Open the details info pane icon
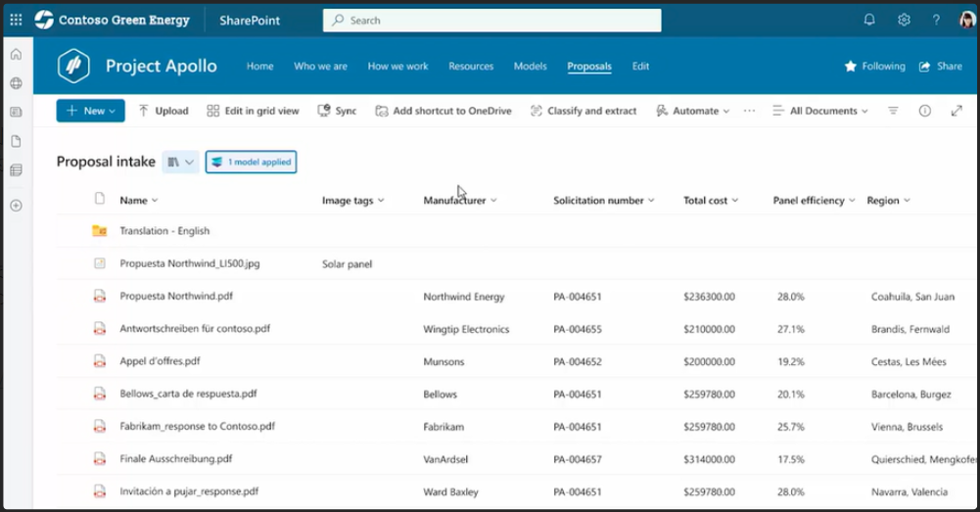 [x=924, y=112]
